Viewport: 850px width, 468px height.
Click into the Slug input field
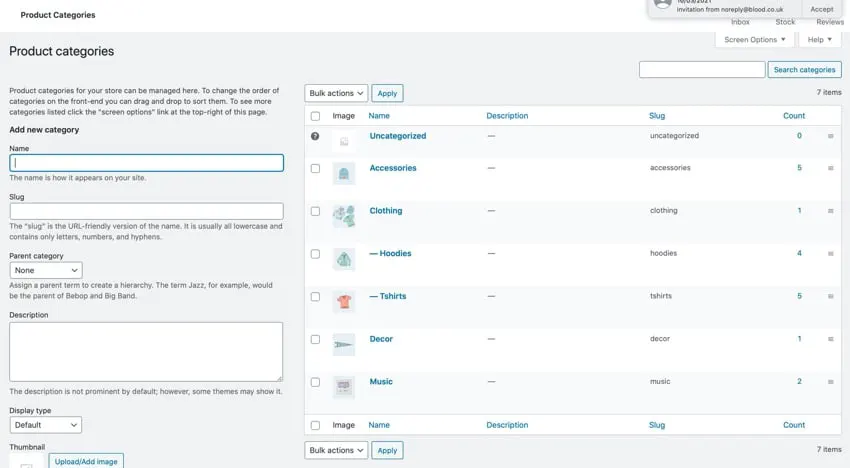(146, 211)
